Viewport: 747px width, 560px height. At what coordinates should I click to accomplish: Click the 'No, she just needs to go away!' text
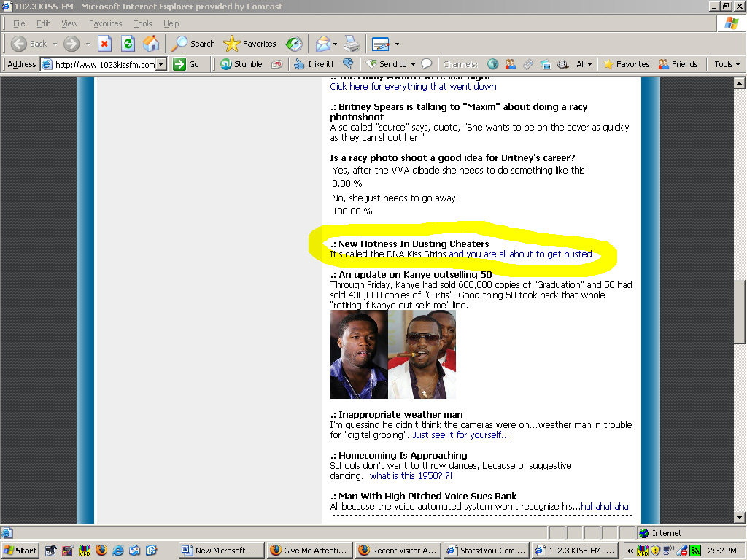[395, 198]
